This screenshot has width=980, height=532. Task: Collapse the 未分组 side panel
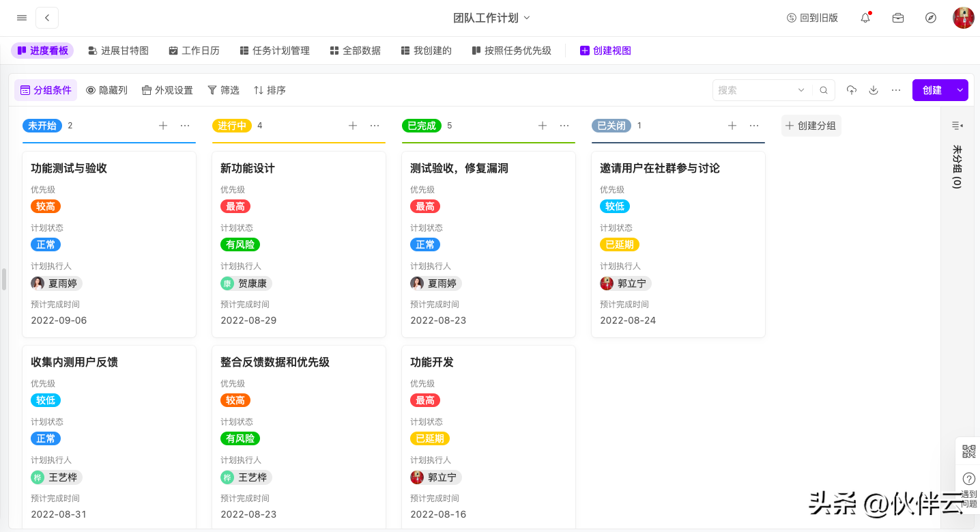(957, 126)
